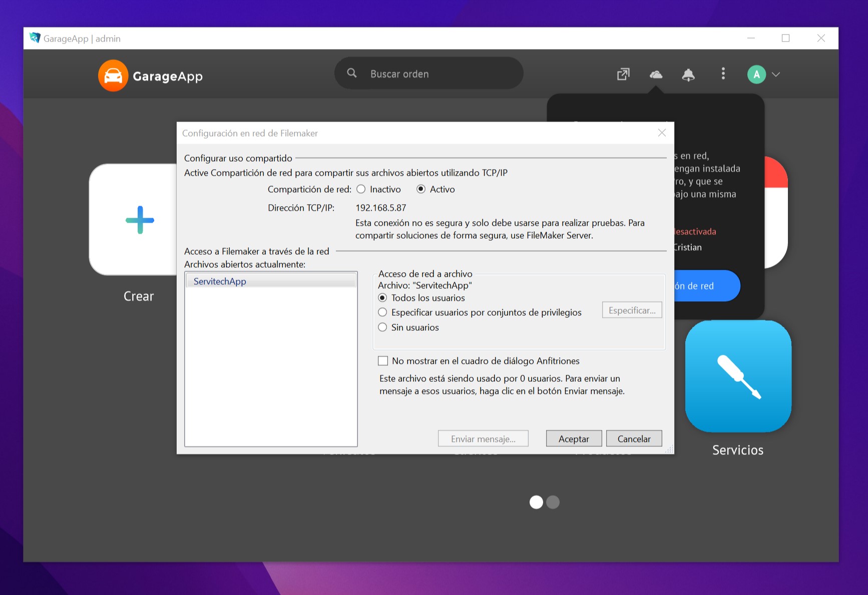
Task: Click the Servicios label
Action: point(738,450)
